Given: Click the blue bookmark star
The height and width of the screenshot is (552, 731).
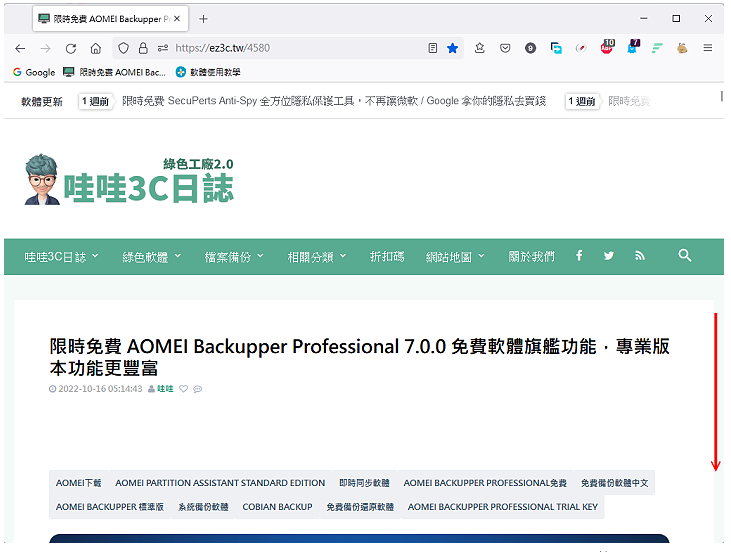Looking at the screenshot, I should pyautogui.click(x=452, y=48).
